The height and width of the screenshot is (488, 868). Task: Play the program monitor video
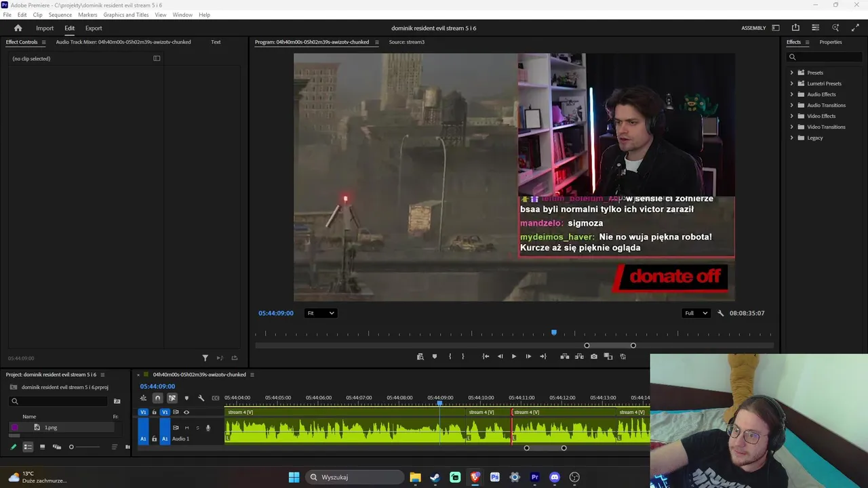[514, 357]
